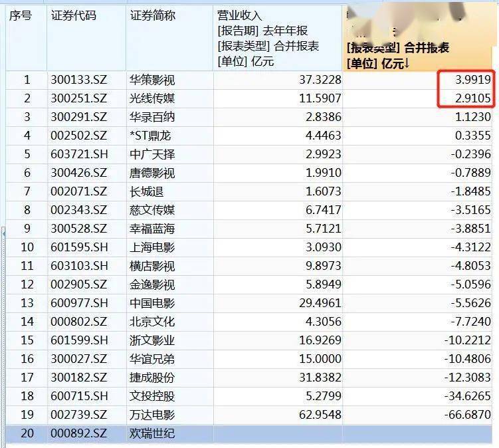Click value 3.9919

click(x=473, y=80)
